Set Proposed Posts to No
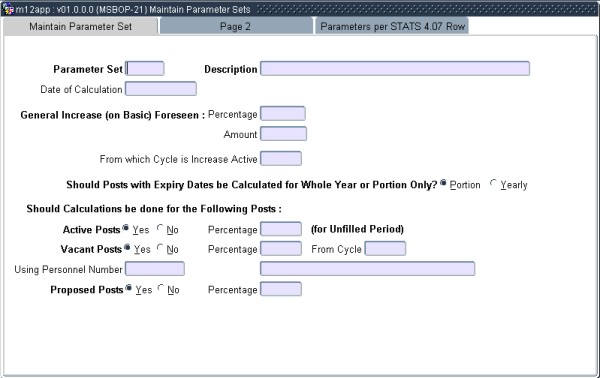 point(161,288)
